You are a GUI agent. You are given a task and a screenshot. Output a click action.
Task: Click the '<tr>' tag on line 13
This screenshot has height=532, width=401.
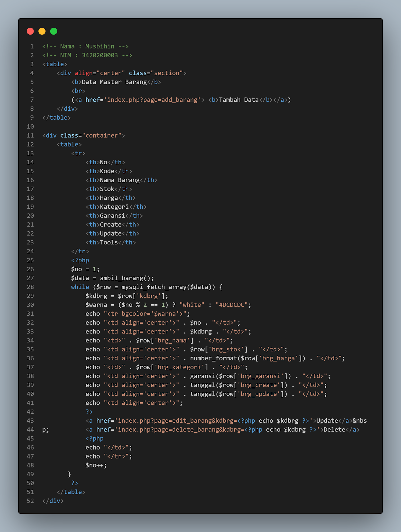point(78,153)
